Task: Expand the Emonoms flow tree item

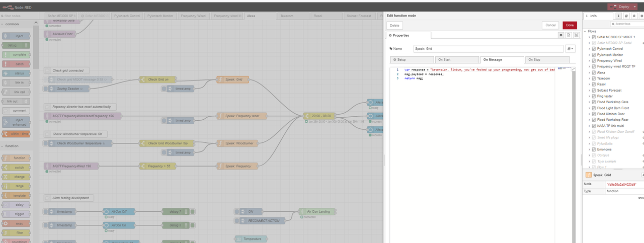Action: coord(590,149)
